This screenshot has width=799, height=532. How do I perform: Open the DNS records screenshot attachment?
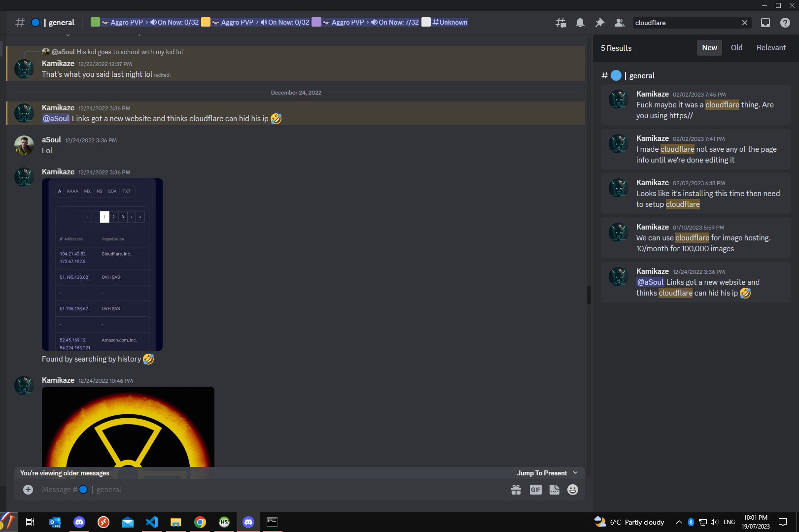(x=102, y=265)
